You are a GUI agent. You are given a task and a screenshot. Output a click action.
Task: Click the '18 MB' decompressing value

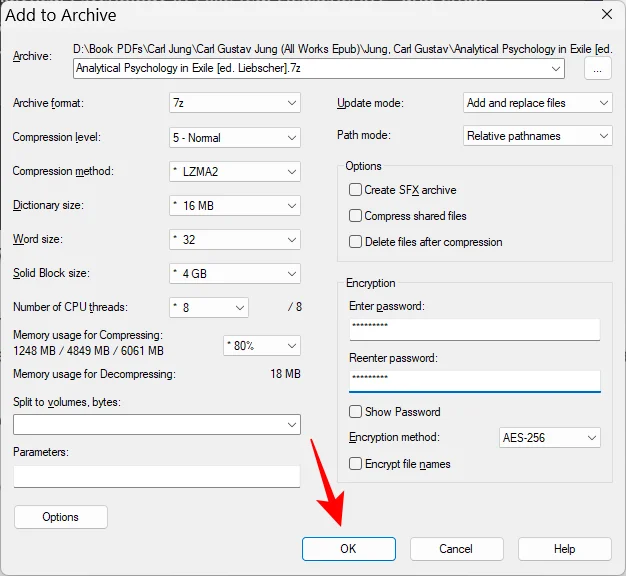[285, 374]
